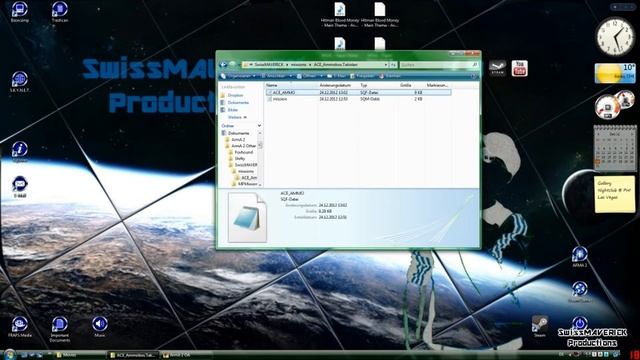Viewport: 640px width, 360px height.
Task: Open the Öffnen dropdown arrow
Action: pos(321,76)
